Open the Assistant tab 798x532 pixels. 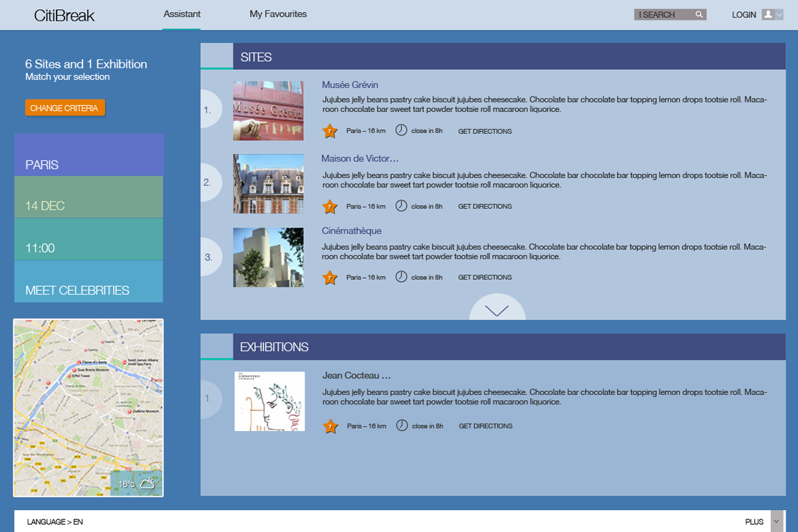click(x=182, y=14)
